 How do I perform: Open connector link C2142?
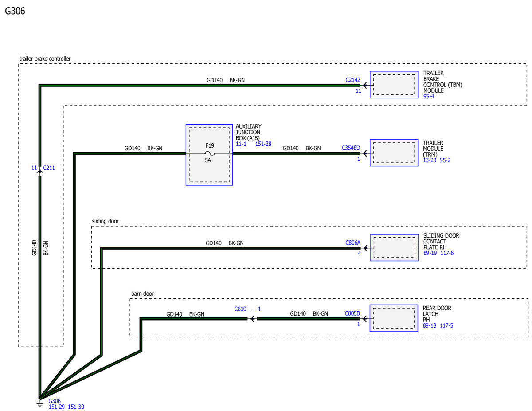(x=353, y=81)
